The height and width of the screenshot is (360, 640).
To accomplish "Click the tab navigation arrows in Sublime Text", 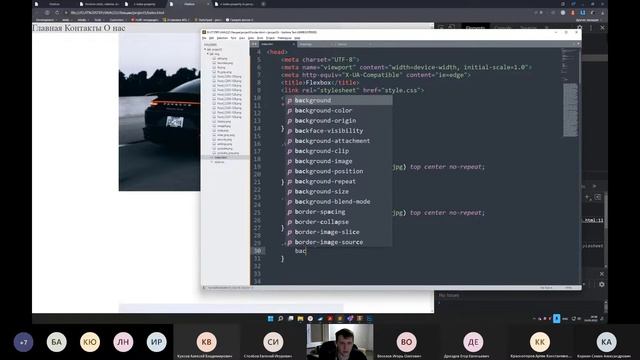I will coord(254,44).
